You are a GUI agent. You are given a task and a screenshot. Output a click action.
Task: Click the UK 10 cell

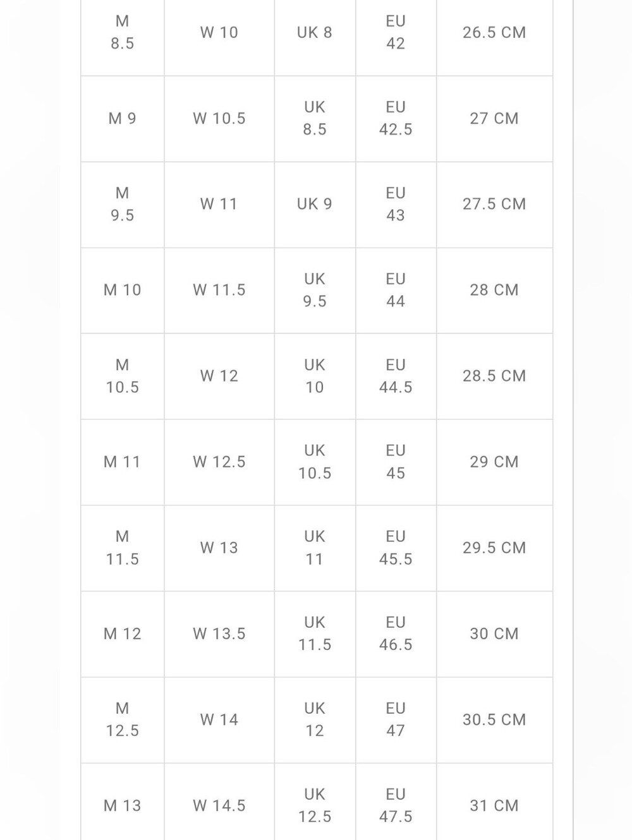coord(315,376)
